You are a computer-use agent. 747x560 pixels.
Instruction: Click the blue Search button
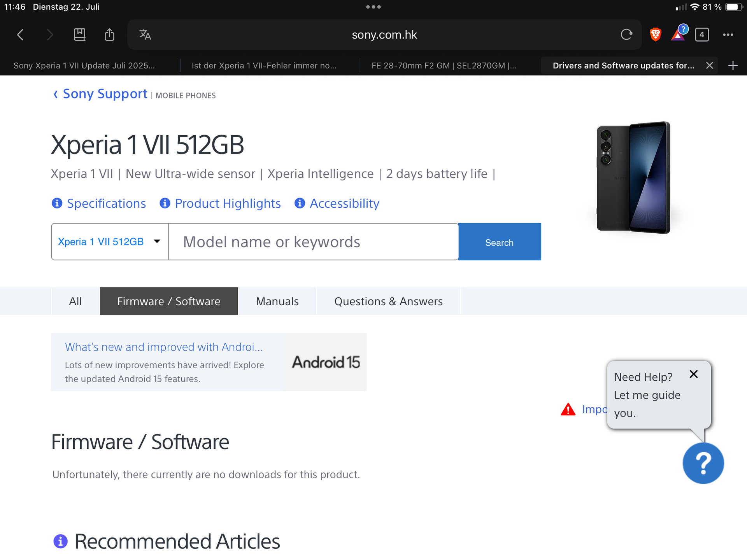pos(500,241)
